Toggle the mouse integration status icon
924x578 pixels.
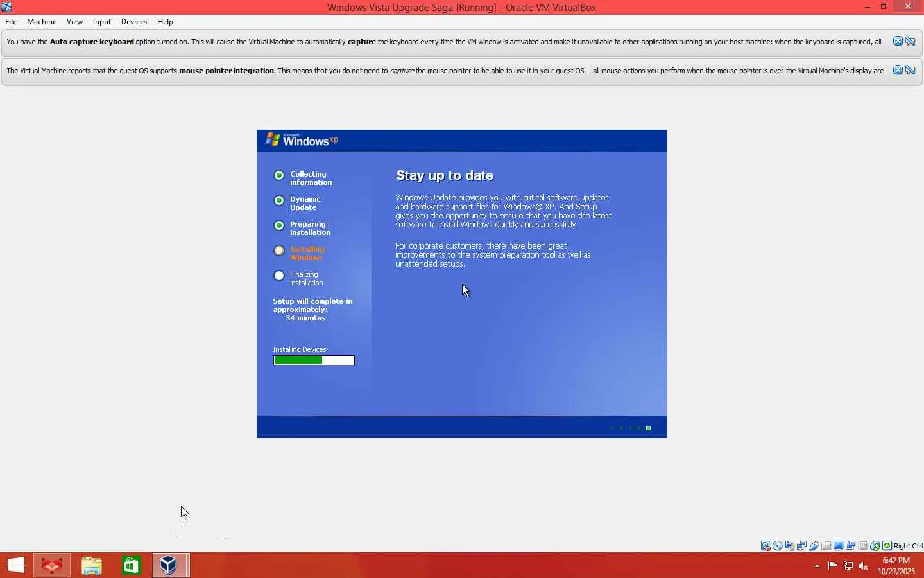click(x=875, y=546)
